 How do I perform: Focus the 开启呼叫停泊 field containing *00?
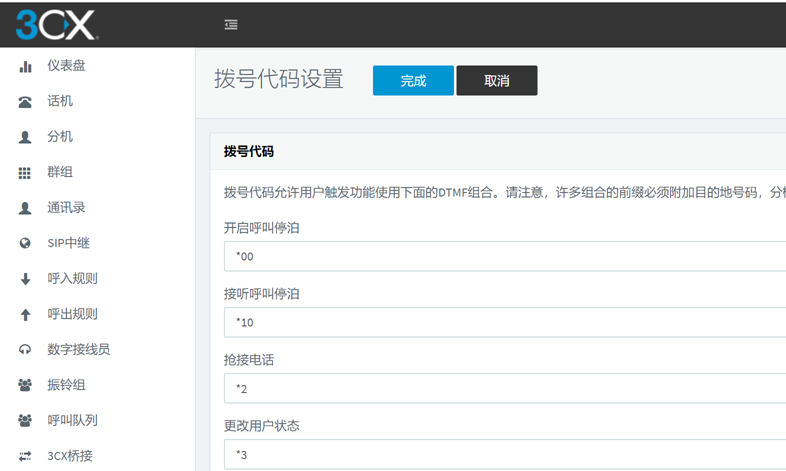[x=505, y=257]
